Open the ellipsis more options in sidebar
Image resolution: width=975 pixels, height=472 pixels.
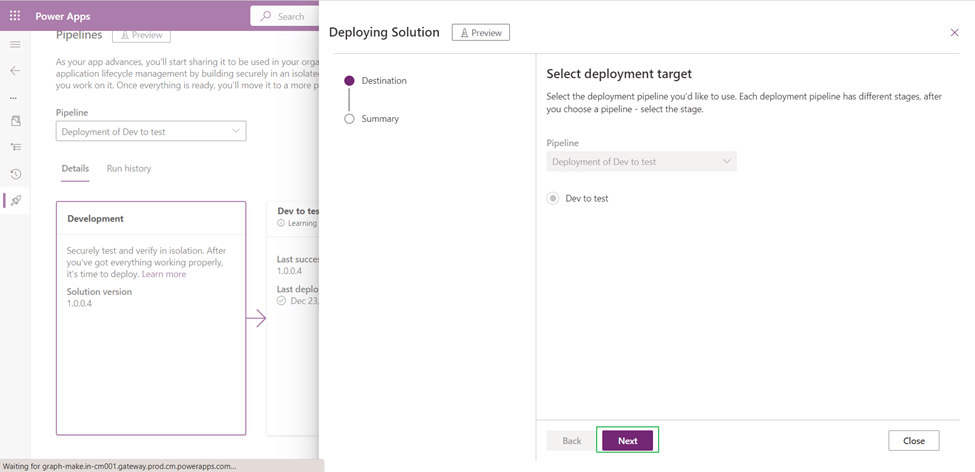coord(14,98)
